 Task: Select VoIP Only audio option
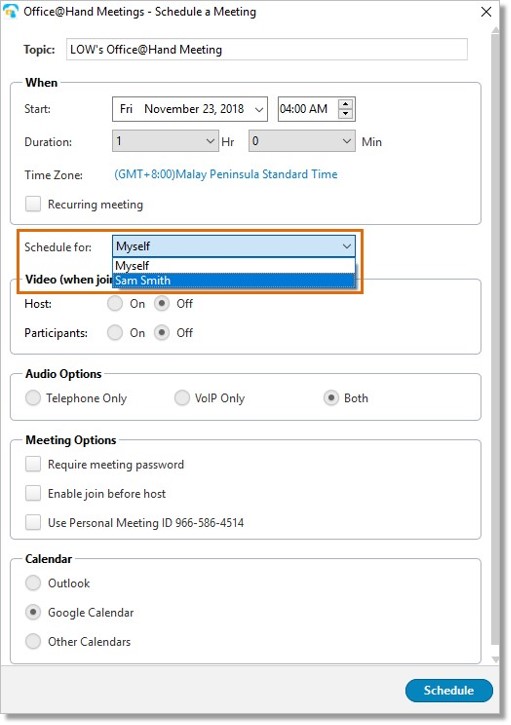point(182,398)
